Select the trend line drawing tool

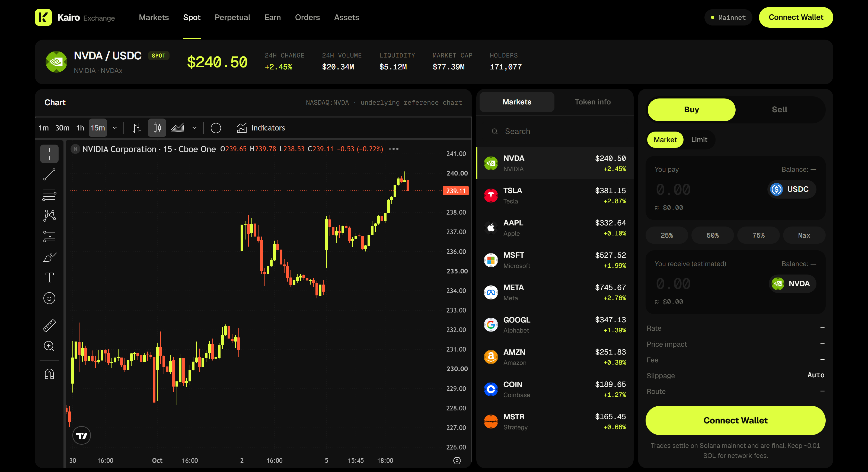(49, 174)
